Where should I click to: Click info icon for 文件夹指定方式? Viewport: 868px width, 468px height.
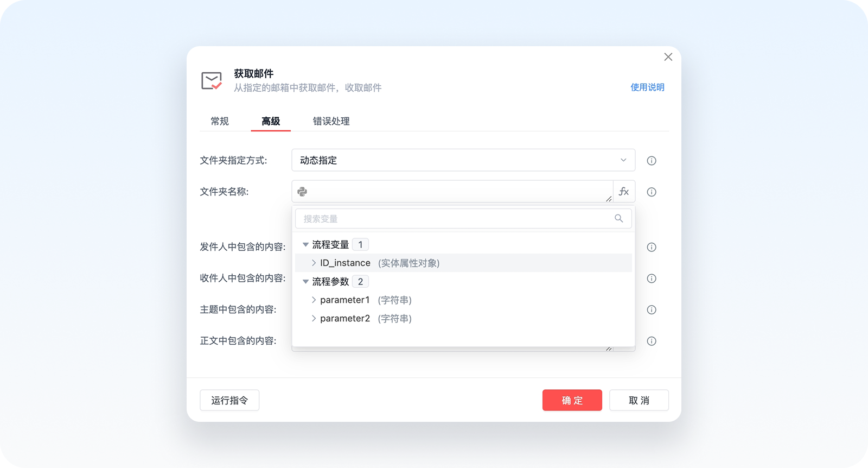(x=652, y=161)
